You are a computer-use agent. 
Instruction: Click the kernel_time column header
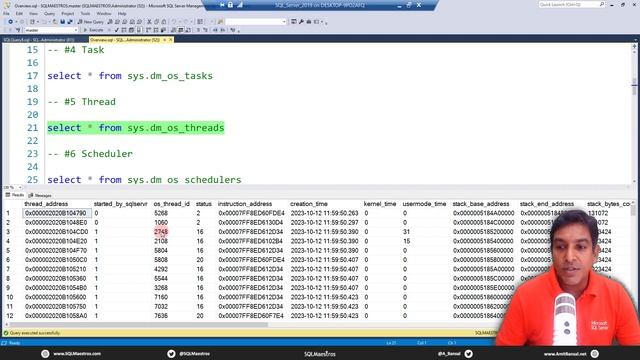coord(380,204)
